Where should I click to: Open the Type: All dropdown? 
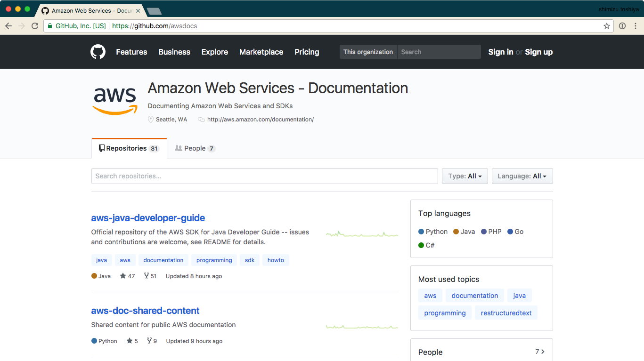465,176
